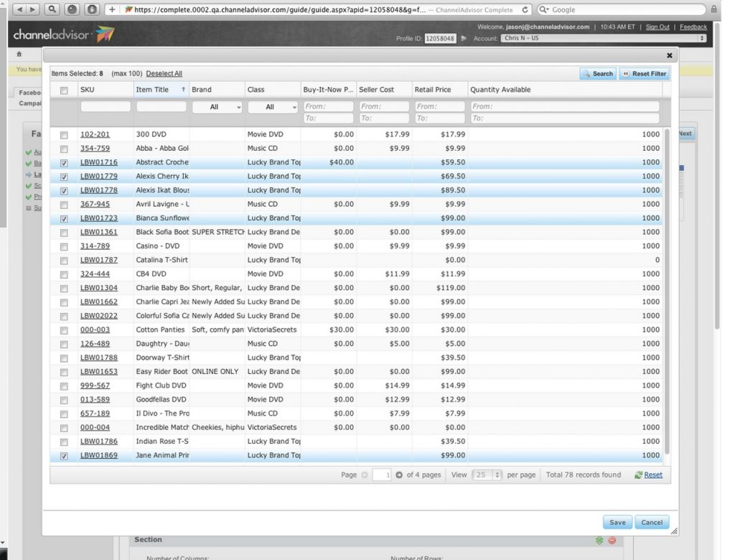Image resolution: width=735 pixels, height=560 pixels.
Task: Click the Reset link in pager
Action: click(x=653, y=475)
